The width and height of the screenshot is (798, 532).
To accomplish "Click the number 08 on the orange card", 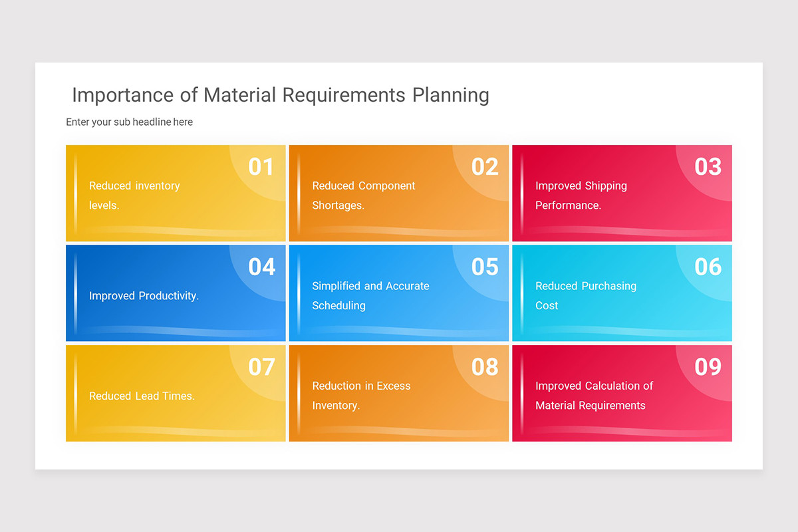I will [484, 367].
